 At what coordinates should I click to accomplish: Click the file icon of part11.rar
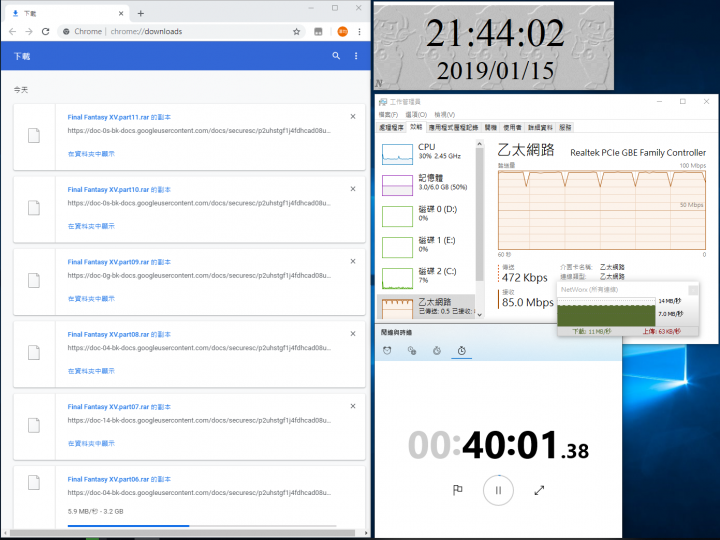point(34,136)
